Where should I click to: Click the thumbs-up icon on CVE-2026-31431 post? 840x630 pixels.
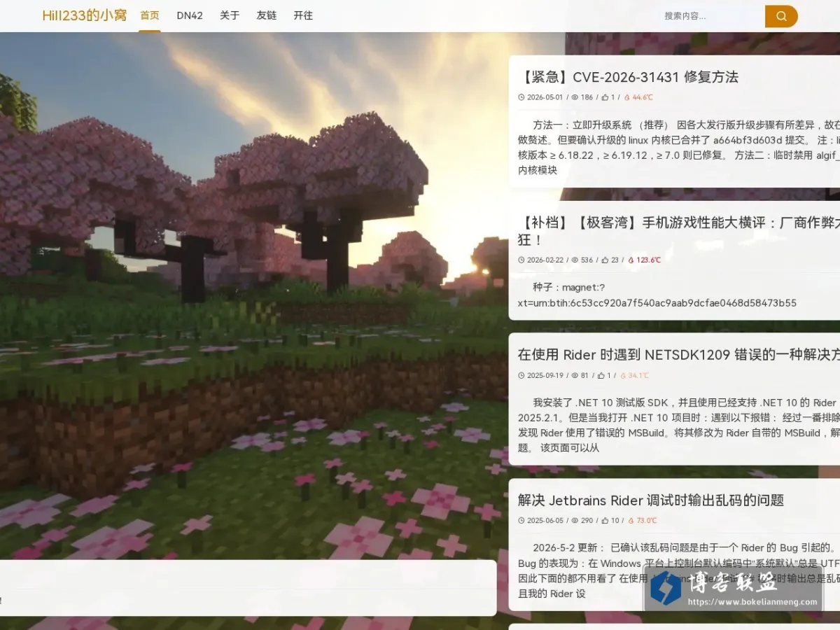coord(605,98)
